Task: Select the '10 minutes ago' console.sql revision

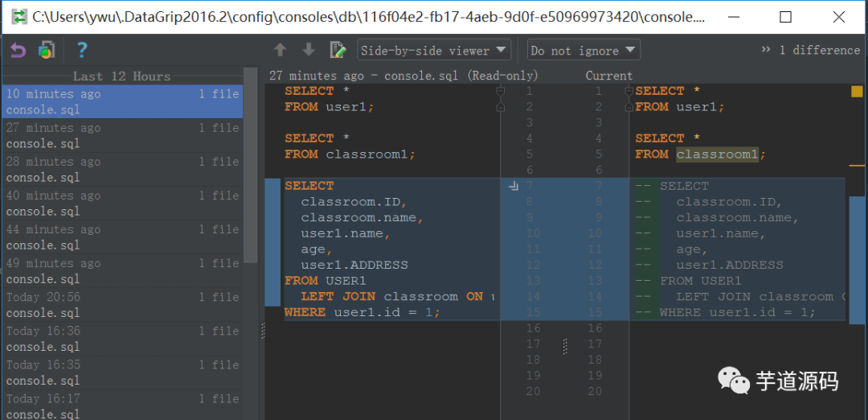Action: (x=122, y=102)
